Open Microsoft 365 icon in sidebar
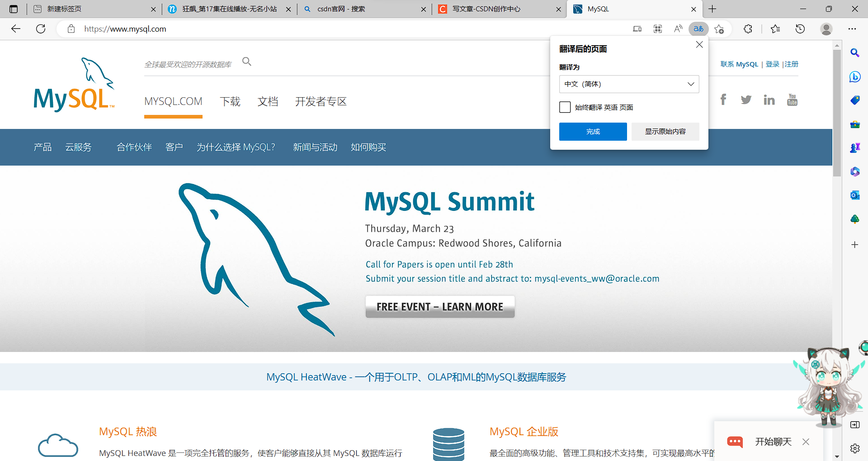868x461 pixels. point(855,171)
